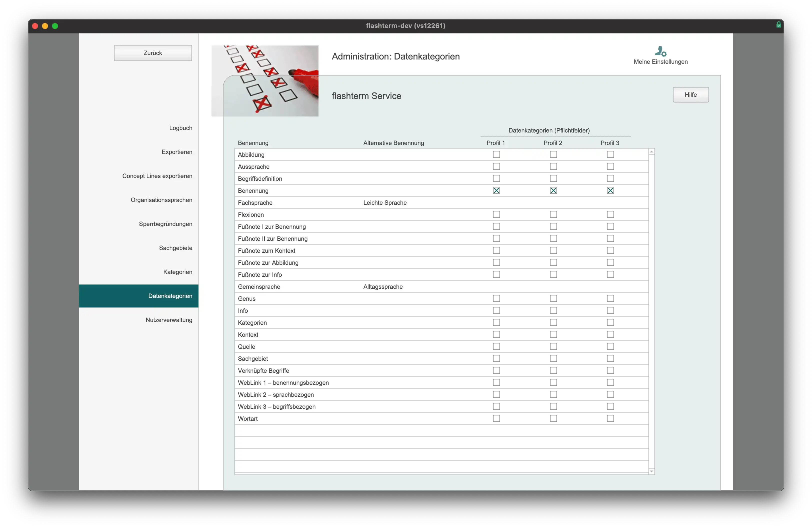This screenshot has height=528, width=812.
Task: Open Concept Lines exportieren page
Action: click(x=157, y=176)
